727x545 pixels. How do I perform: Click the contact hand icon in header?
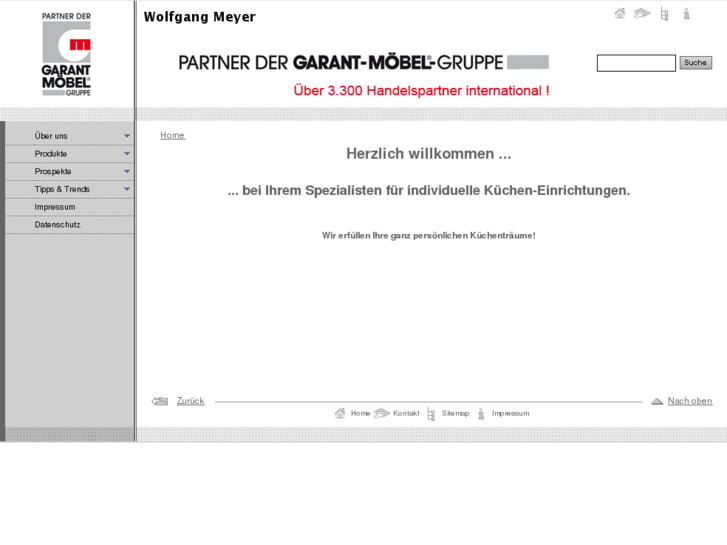[642, 13]
